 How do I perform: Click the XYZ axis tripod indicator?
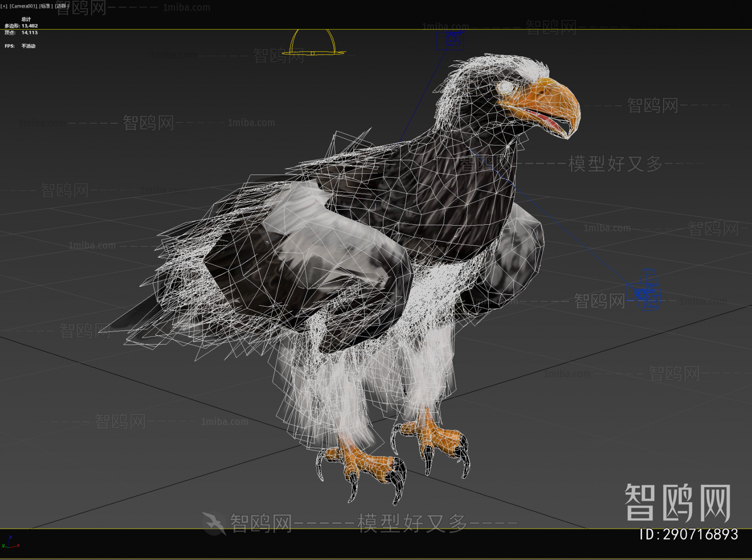[10, 542]
